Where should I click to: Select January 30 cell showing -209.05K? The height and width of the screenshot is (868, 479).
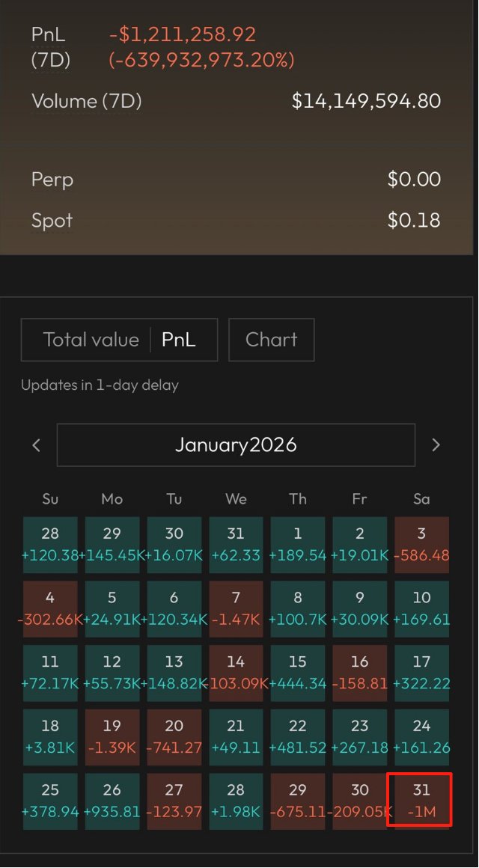click(x=360, y=801)
